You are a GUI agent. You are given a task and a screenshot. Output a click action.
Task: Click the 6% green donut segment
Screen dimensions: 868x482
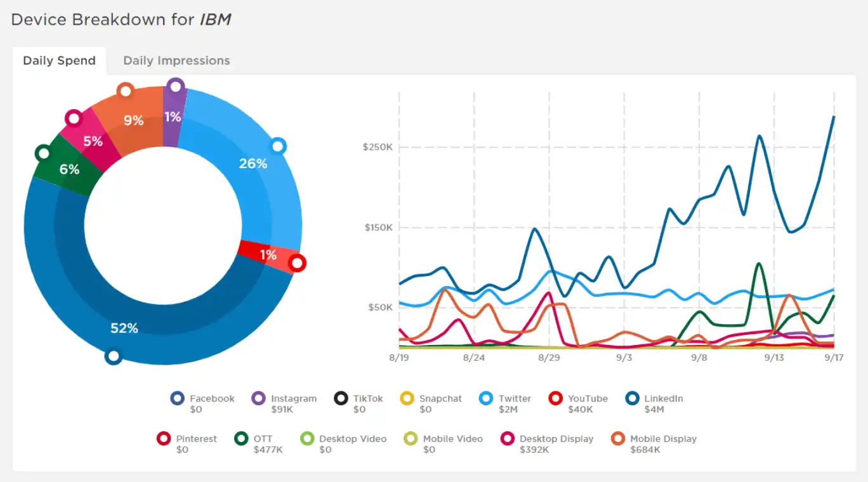pos(69,169)
